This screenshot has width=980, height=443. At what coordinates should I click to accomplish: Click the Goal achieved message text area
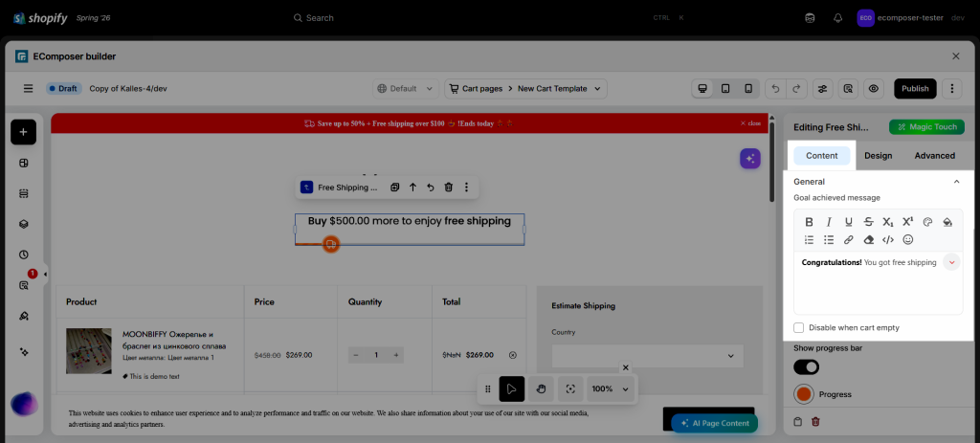click(879, 283)
